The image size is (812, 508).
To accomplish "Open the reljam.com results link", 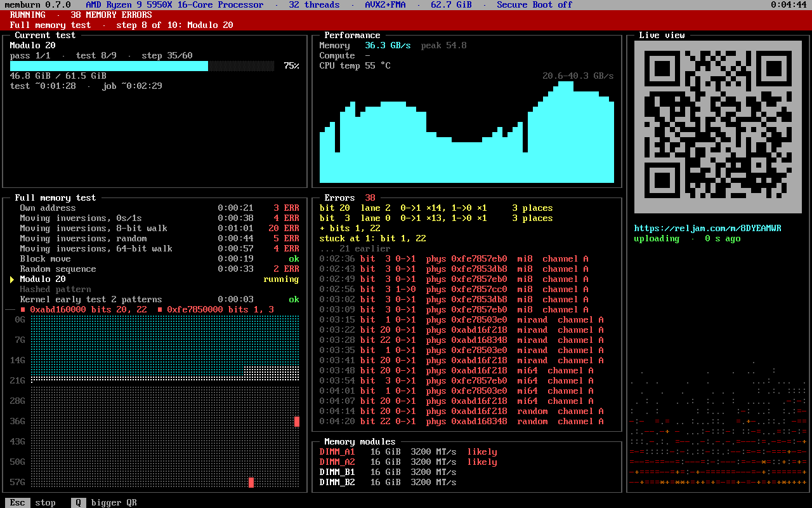I will pyautogui.click(x=708, y=229).
